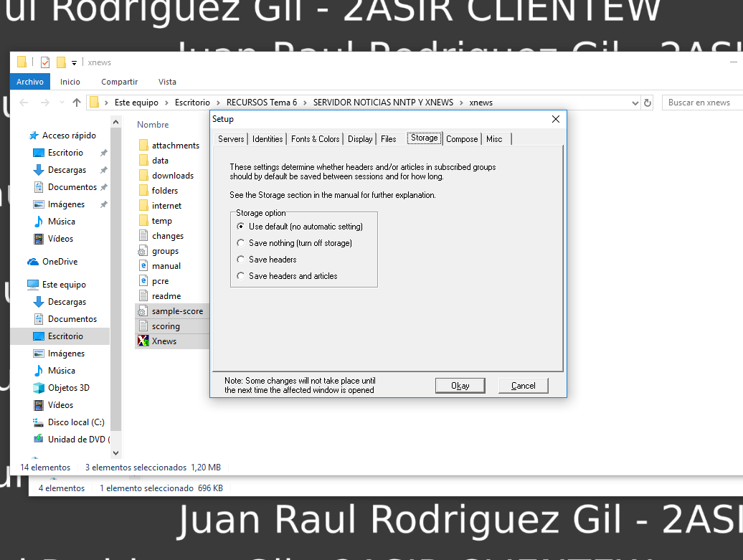The width and height of the screenshot is (743, 560).
Task: Click the new folder icon in title bar
Action: coord(61,62)
